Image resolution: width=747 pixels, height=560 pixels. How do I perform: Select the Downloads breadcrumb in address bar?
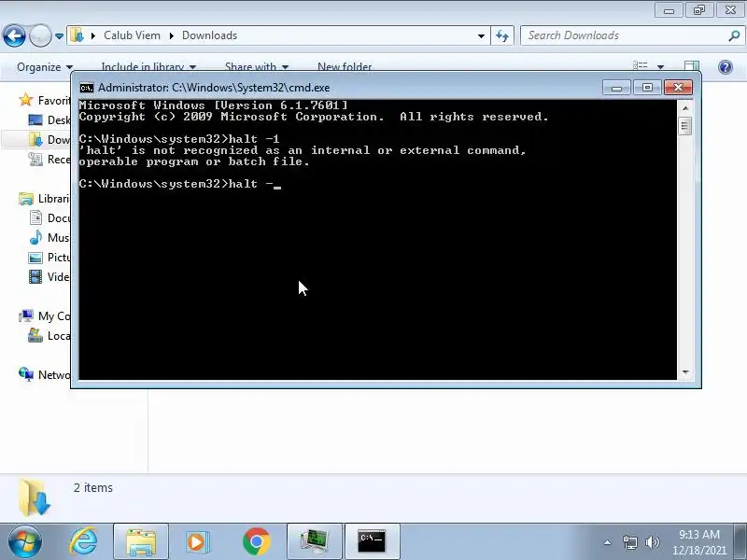(209, 35)
